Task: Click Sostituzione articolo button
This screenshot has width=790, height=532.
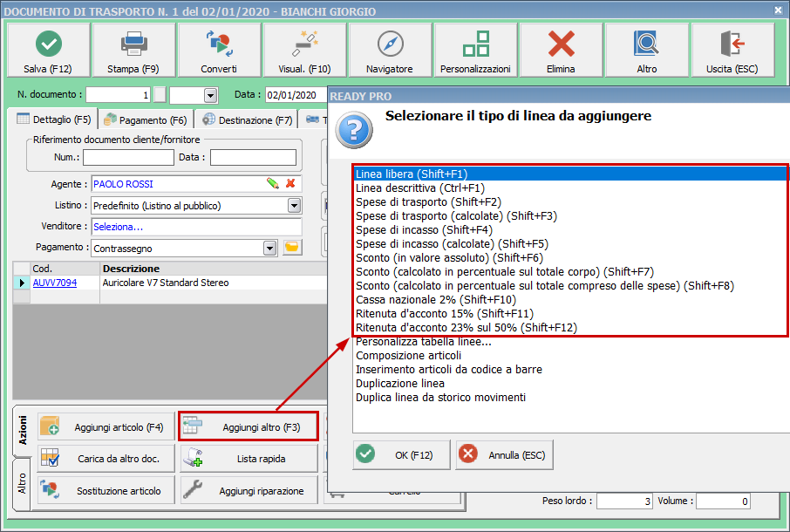Action: [106, 490]
